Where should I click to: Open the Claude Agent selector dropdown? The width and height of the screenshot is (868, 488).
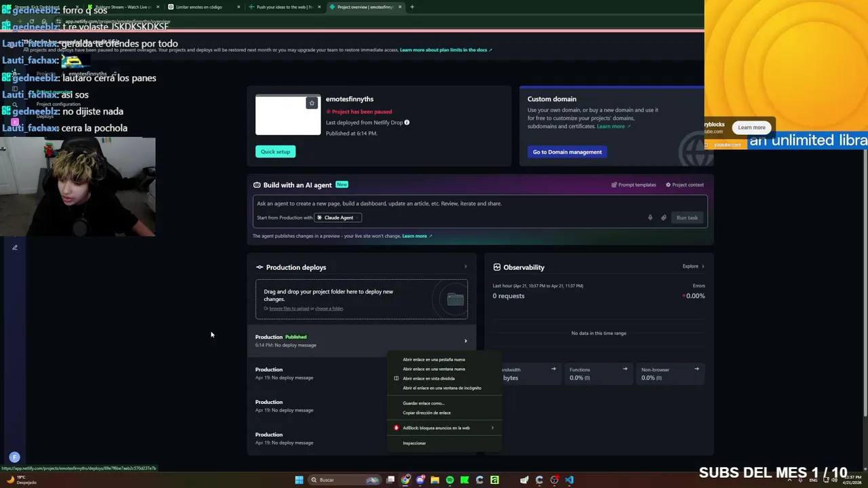coord(338,218)
